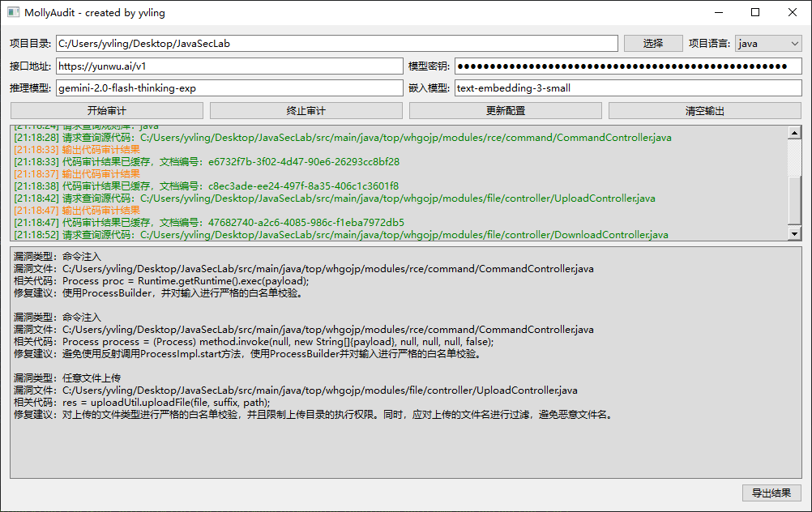Open the 项目语言 java dropdown
The height and width of the screenshot is (512, 812).
767,44
